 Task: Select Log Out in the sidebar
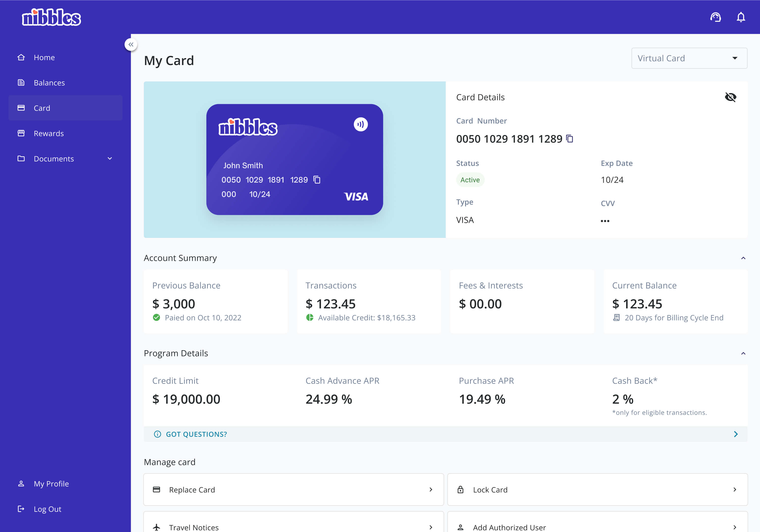coord(66,509)
